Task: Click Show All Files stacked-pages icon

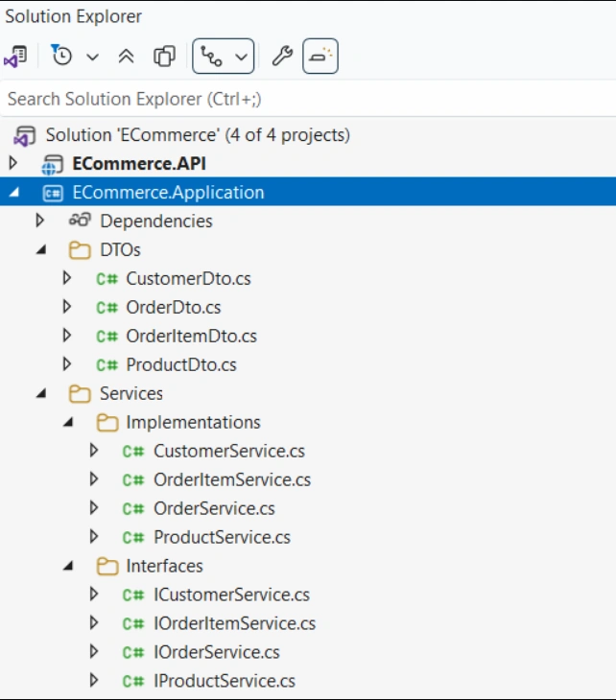Action: click(x=164, y=57)
